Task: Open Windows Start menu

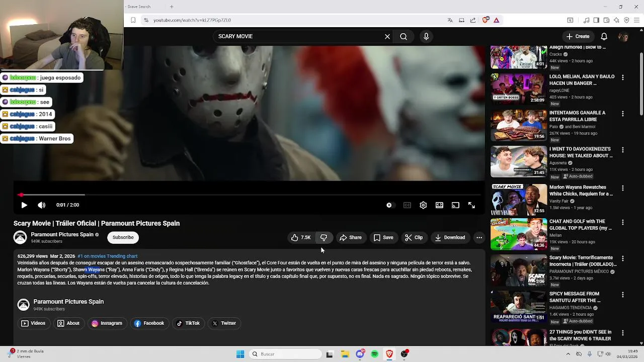Action: click(240, 354)
